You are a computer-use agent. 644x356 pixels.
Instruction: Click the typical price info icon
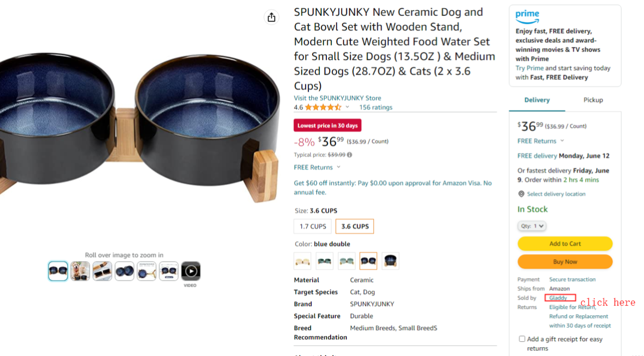[x=350, y=155]
